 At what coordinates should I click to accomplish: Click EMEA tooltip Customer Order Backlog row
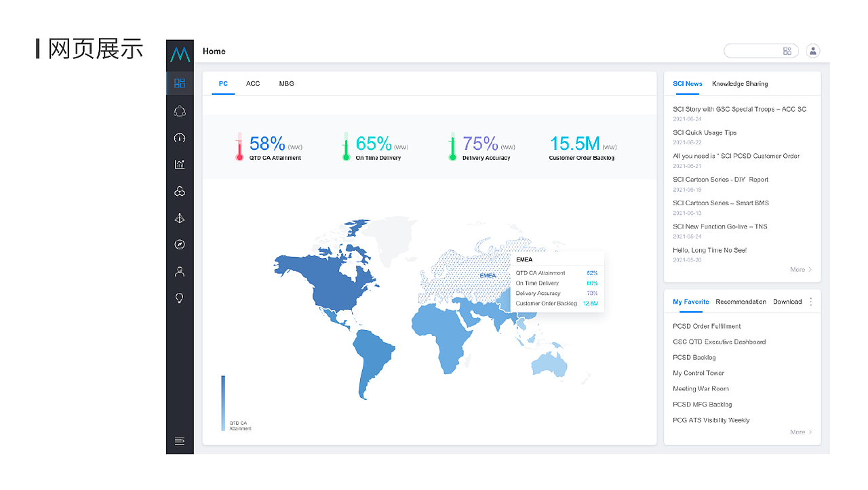coord(557,304)
